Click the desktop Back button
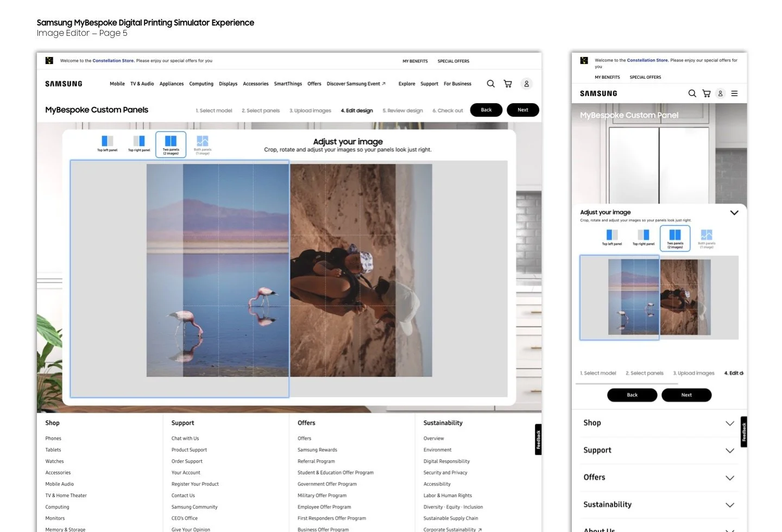This screenshot has height=532, width=782. [x=486, y=110]
